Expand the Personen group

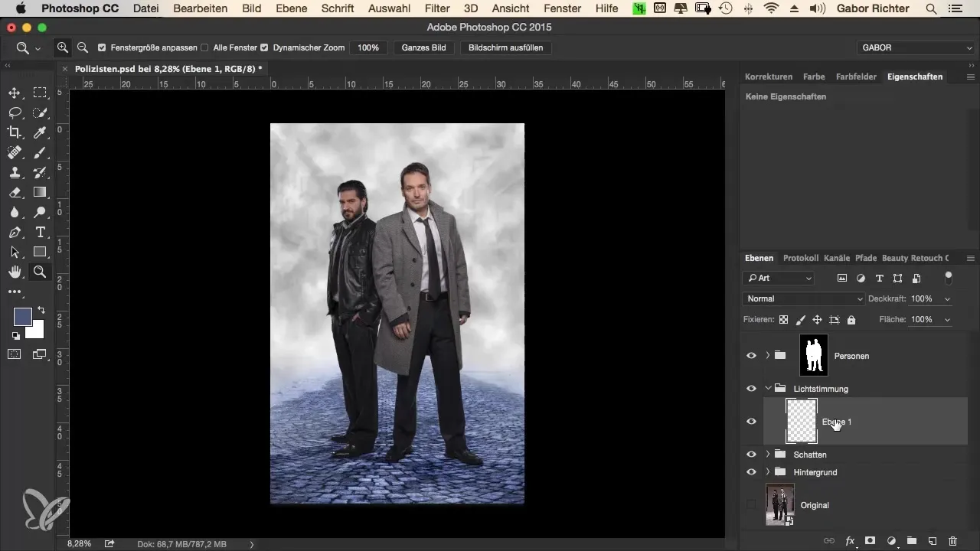pos(768,356)
